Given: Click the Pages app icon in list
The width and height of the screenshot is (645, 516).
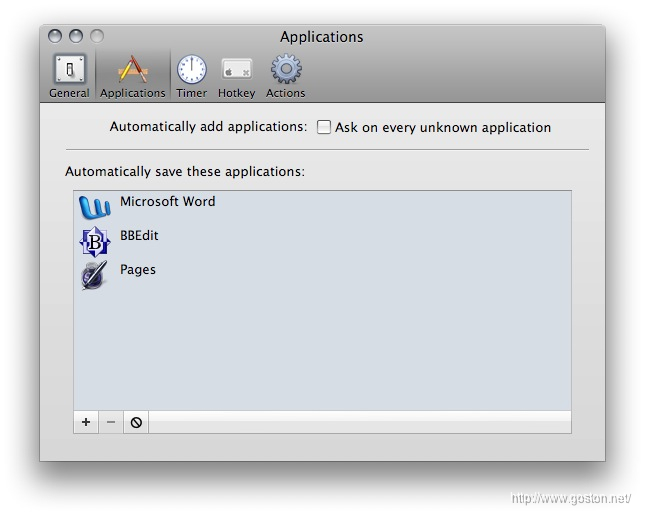Looking at the screenshot, I should 94,275.
